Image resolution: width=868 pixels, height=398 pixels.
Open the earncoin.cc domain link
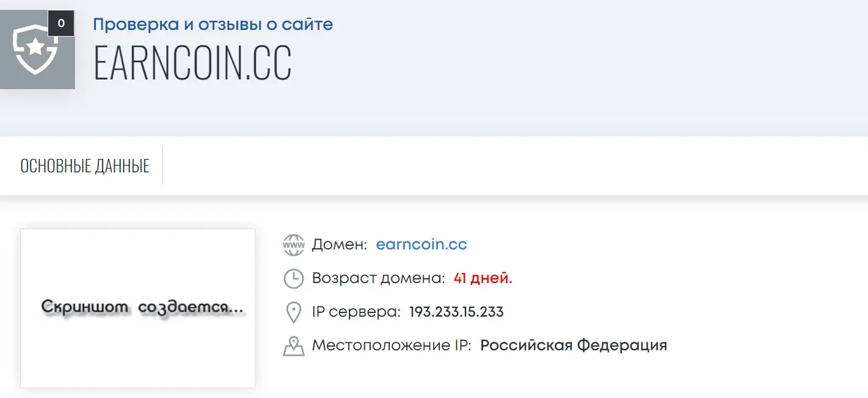pyautogui.click(x=421, y=245)
